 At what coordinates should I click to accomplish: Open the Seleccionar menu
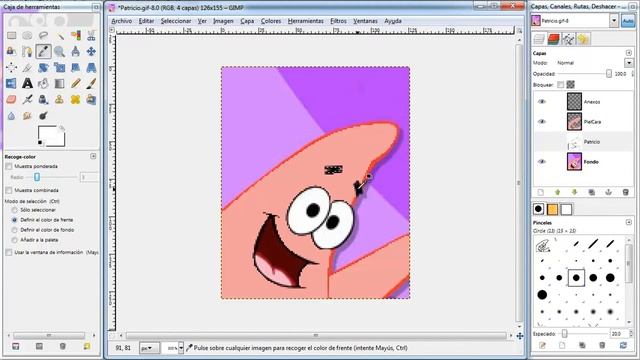tap(176, 21)
